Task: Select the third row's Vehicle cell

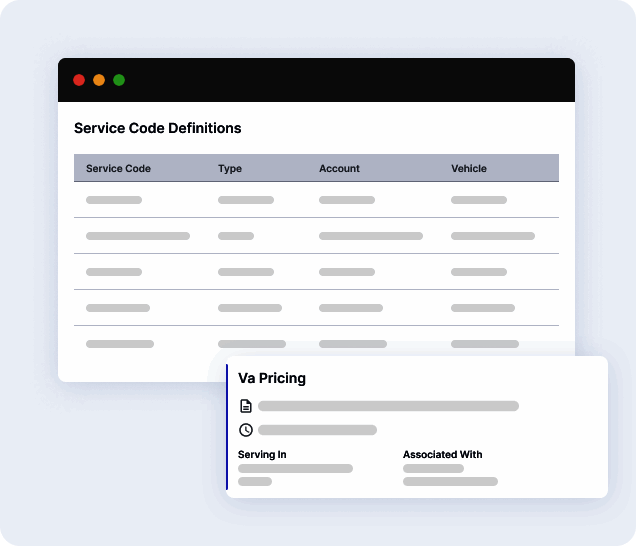Action: (x=479, y=272)
